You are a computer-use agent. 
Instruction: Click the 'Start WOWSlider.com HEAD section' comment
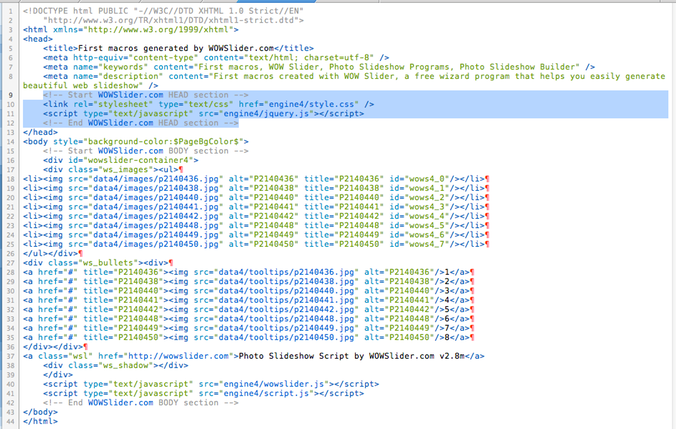[x=146, y=95]
